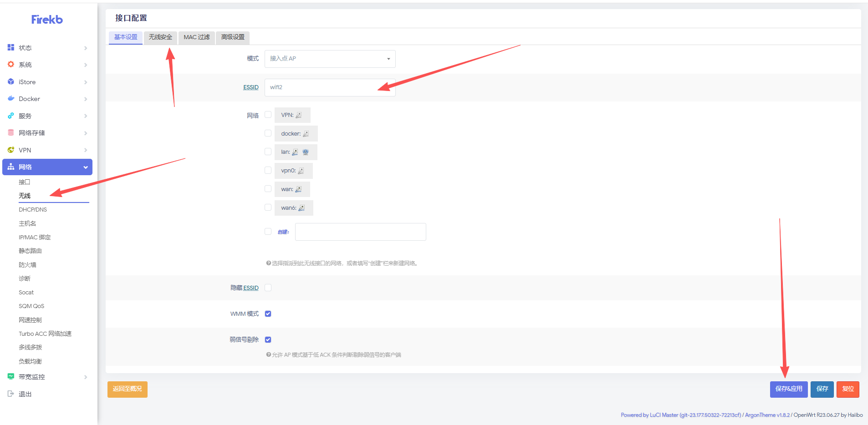Viewport: 868px width, 425px height.
Task: Click the 返回至概况 button
Action: pyautogui.click(x=128, y=390)
